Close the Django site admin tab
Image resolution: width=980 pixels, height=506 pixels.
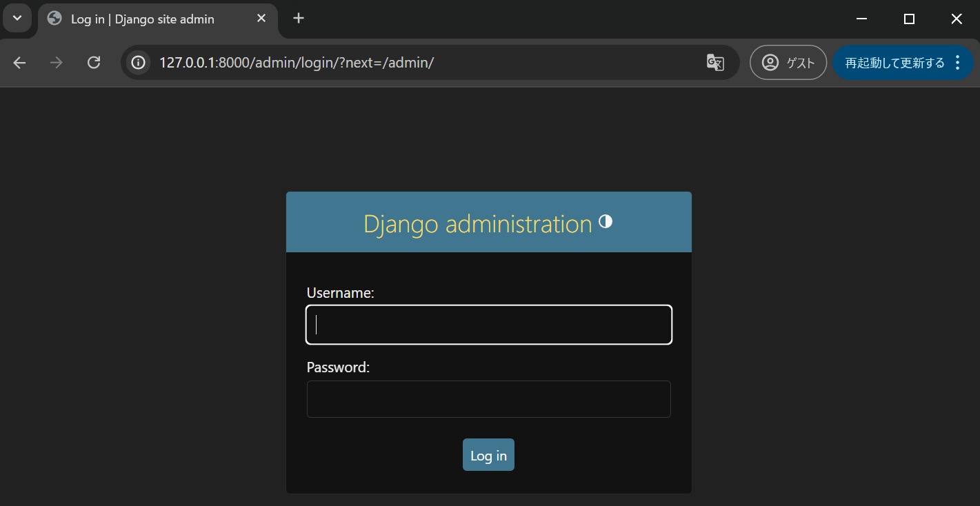coord(261,19)
